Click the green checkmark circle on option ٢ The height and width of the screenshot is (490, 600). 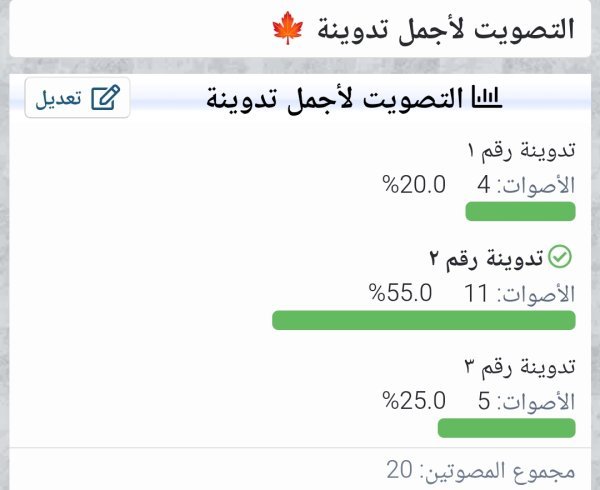(x=560, y=258)
